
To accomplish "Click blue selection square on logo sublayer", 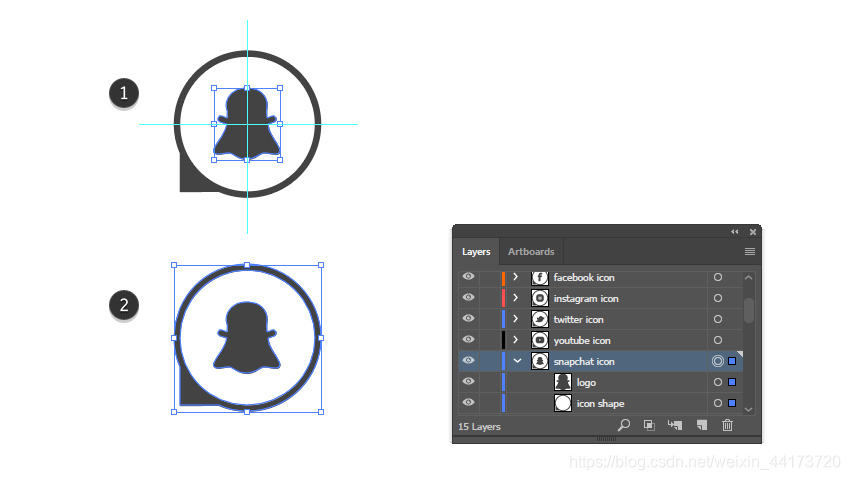I will (732, 382).
